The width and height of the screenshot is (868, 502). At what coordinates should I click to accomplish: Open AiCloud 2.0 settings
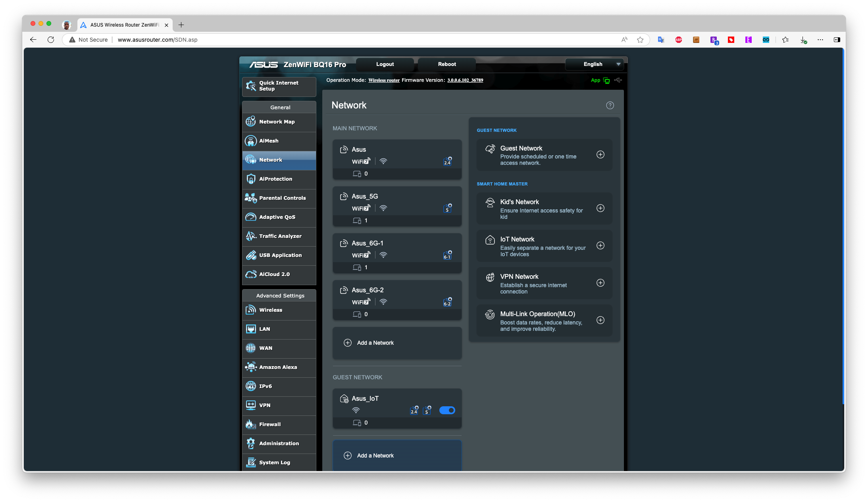279,274
